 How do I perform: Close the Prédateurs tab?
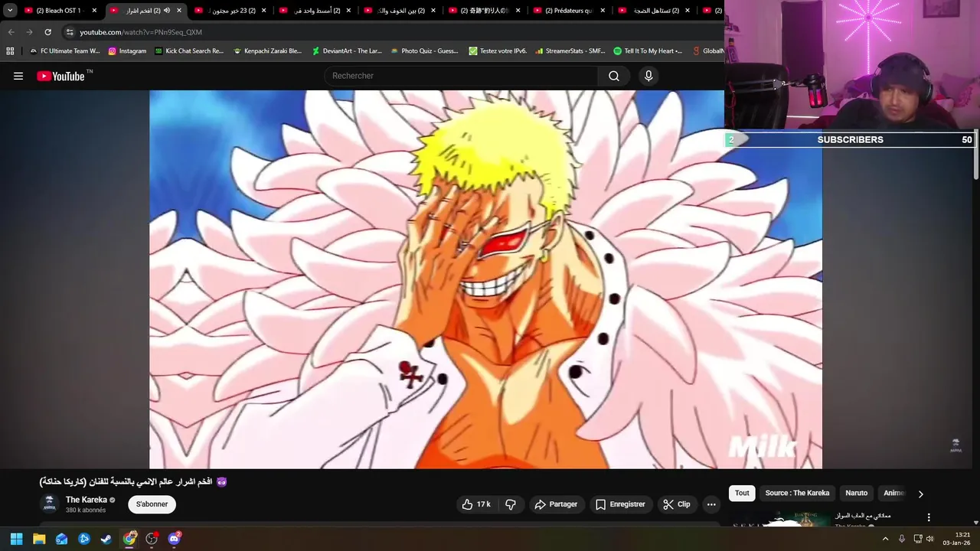(x=603, y=11)
